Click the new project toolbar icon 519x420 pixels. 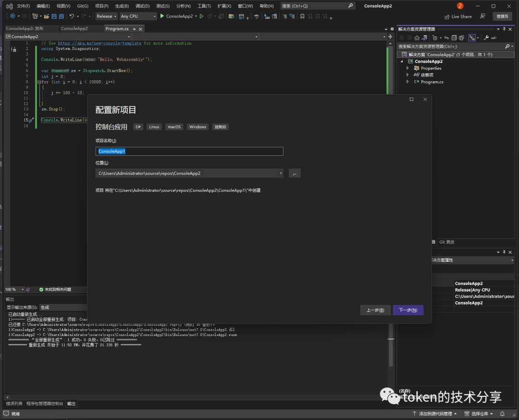pyautogui.click(x=35, y=16)
